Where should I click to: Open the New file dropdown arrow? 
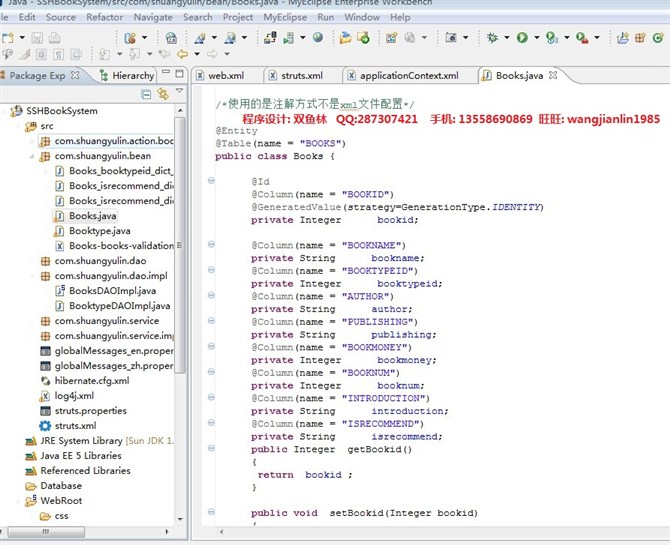(22, 38)
